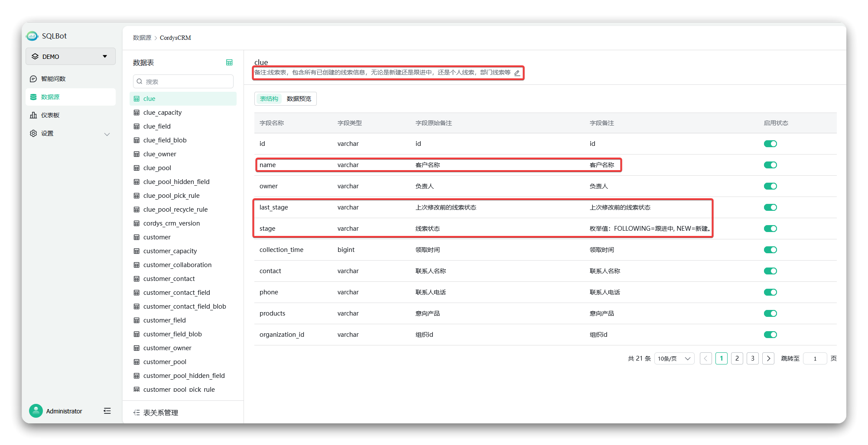Click the sidebar collapse icon next to Administrator
This screenshot has width=868, height=445.
[x=107, y=411]
